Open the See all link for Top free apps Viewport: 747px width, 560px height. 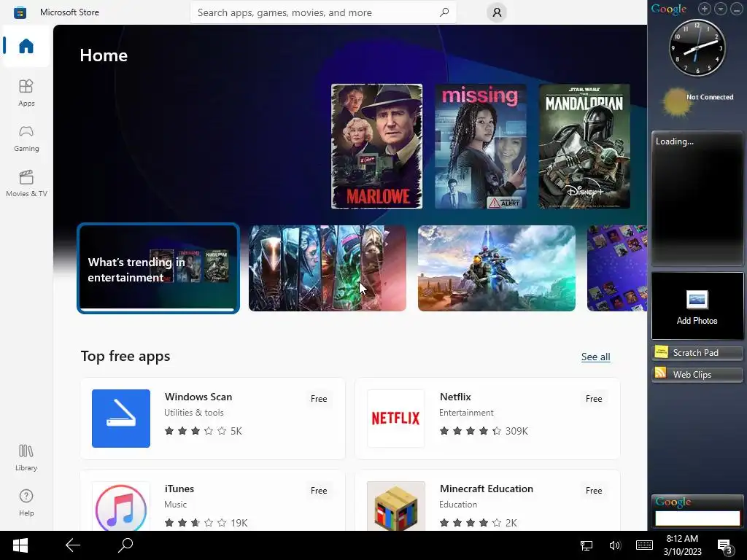click(595, 357)
